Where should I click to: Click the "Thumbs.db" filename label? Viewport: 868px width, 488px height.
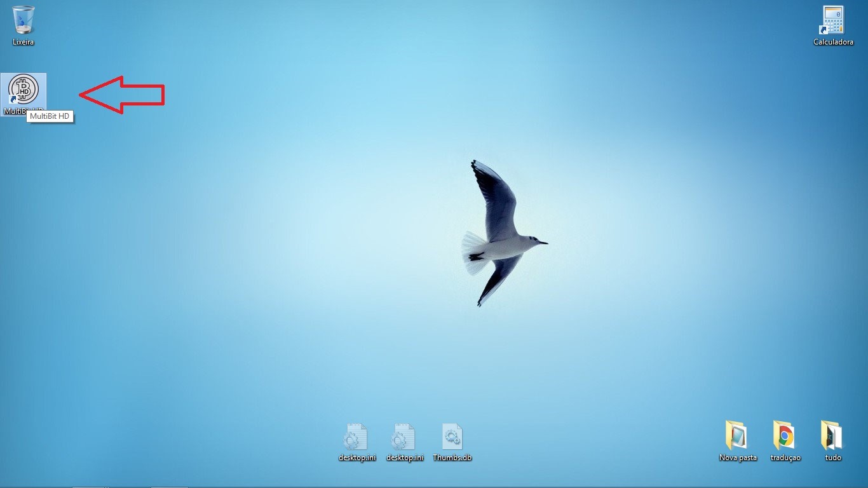pos(452,457)
